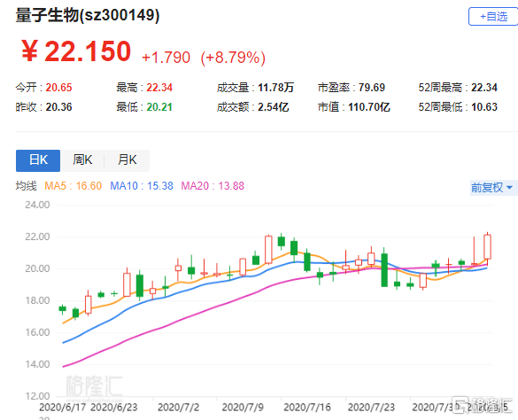The width and height of the screenshot is (518, 420).
Task: Click the current price ¥22.150
Action: tap(76, 51)
